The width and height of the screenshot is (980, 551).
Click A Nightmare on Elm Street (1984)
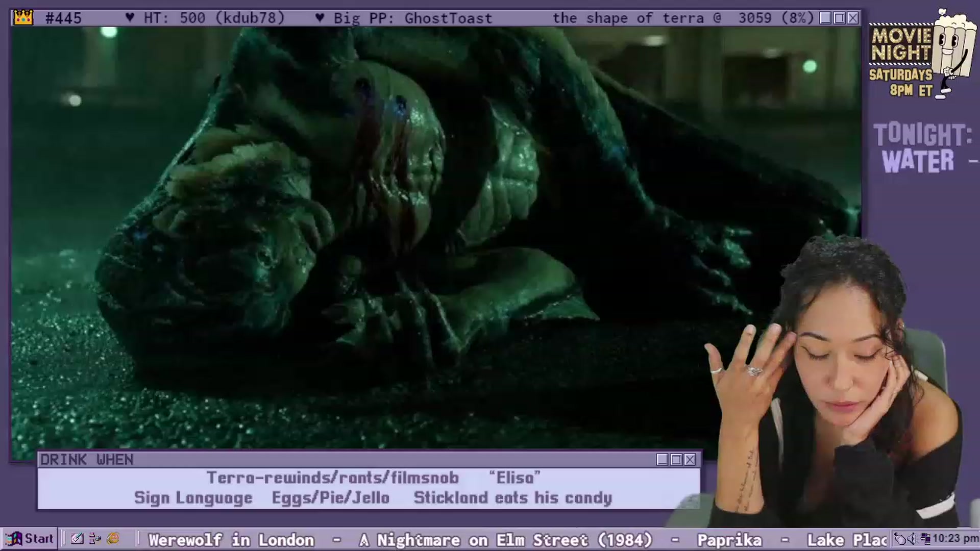[506, 540]
